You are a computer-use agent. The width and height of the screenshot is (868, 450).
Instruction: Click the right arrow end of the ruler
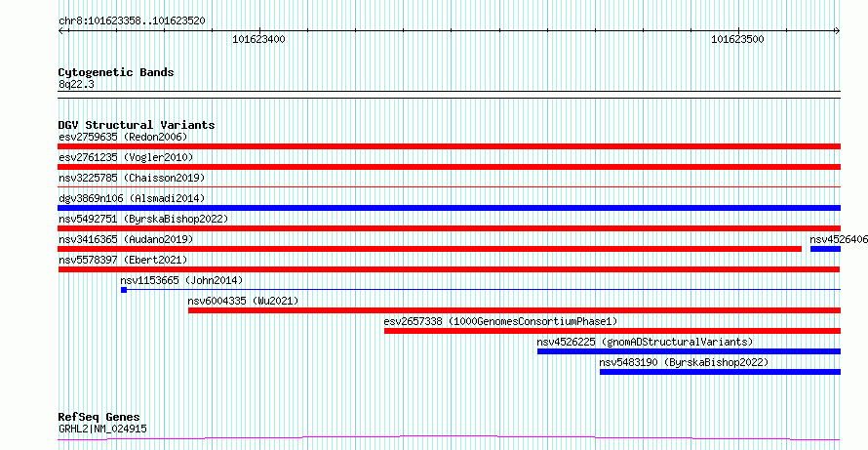(837, 31)
